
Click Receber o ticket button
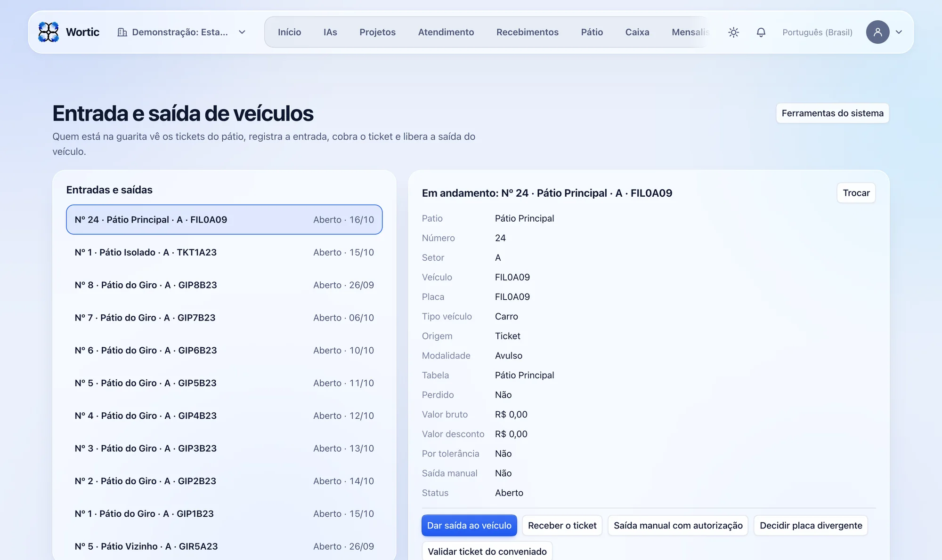(x=562, y=525)
